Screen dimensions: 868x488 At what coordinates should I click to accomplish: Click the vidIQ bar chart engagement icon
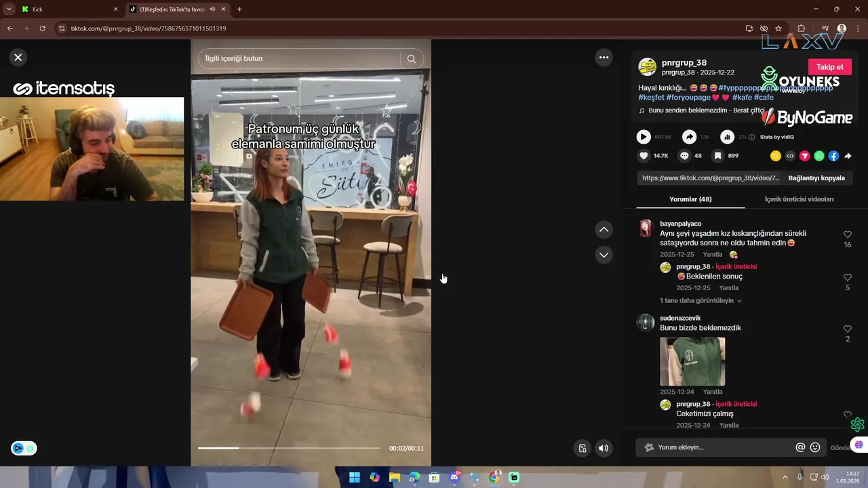727,137
